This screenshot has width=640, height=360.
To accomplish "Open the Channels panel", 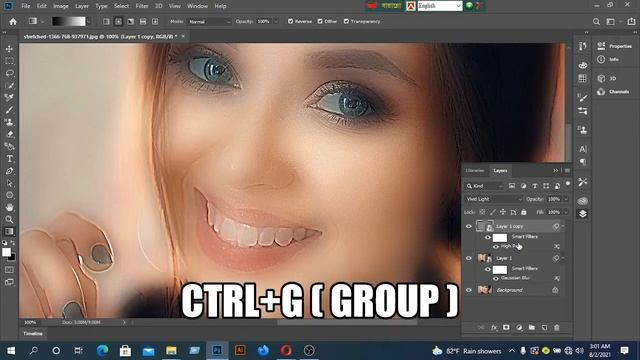I will pos(613,92).
